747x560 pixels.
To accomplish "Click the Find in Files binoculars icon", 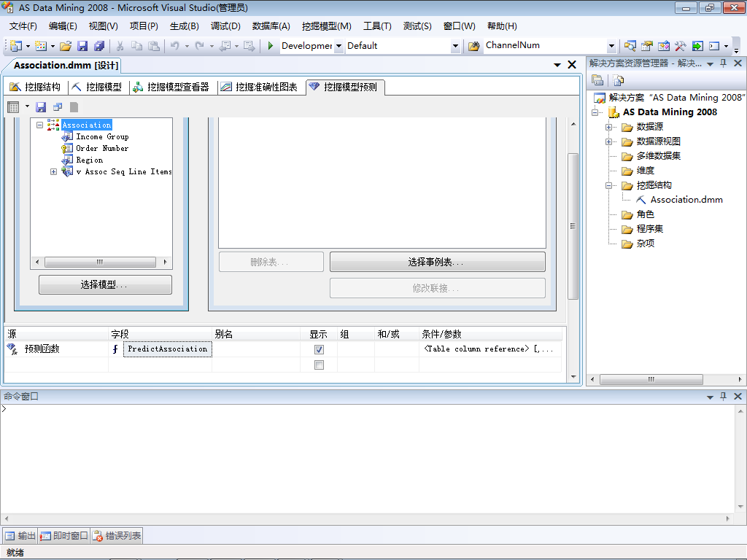I will click(x=473, y=46).
